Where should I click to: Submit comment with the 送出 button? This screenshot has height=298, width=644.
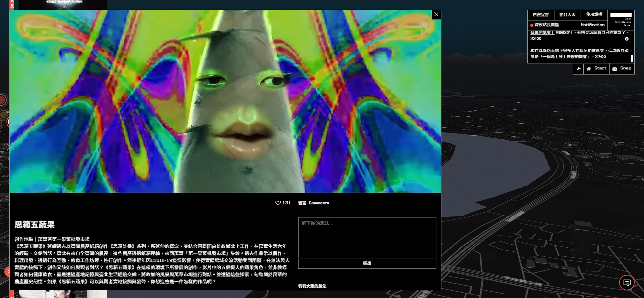[367, 263]
